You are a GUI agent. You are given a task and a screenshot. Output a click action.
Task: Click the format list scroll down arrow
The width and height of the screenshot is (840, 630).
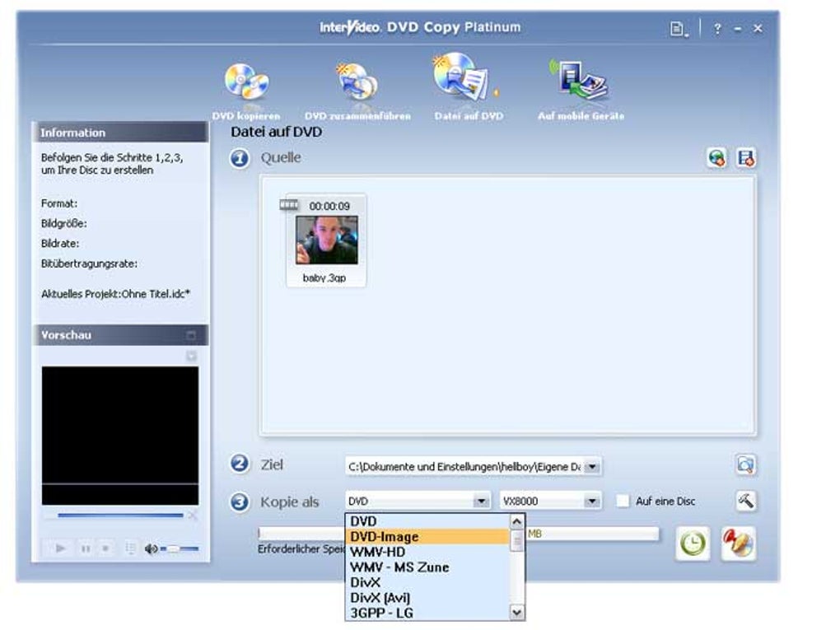pyautogui.click(x=516, y=613)
